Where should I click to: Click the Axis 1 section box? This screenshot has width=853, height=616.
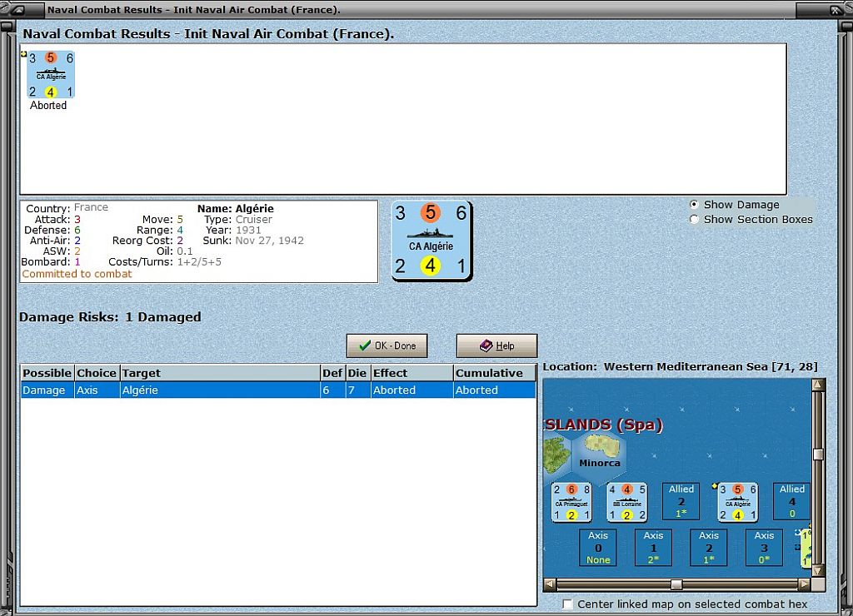(x=653, y=548)
